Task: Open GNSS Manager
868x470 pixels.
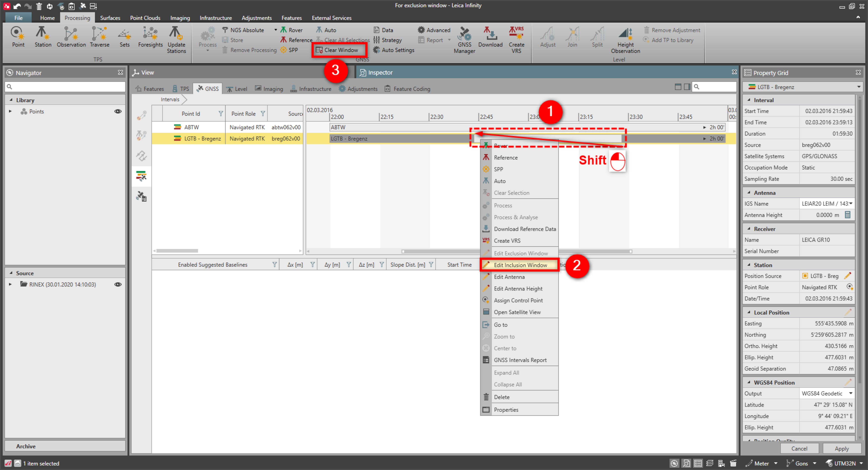Action: coord(464,40)
